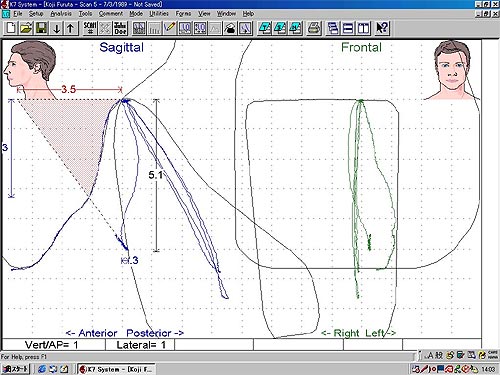Click the context help arrow icon
The image size is (500, 375).
click(x=382, y=28)
